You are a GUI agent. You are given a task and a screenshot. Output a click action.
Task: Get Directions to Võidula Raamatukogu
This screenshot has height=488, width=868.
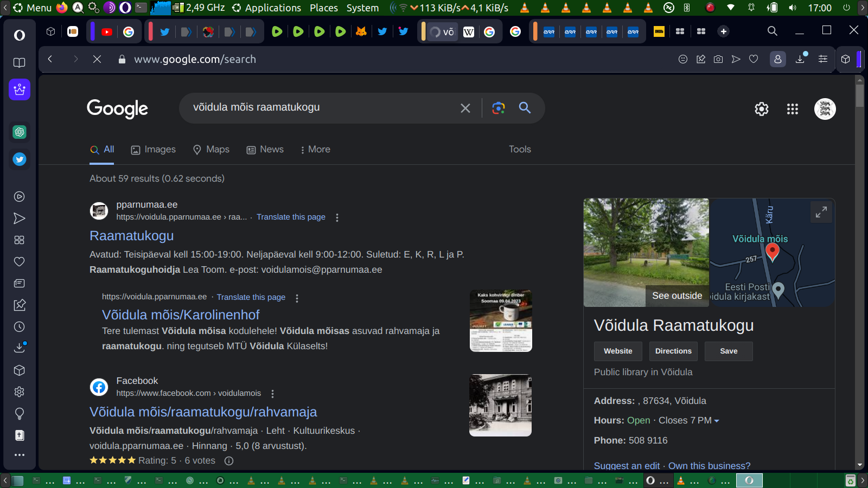coord(673,351)
